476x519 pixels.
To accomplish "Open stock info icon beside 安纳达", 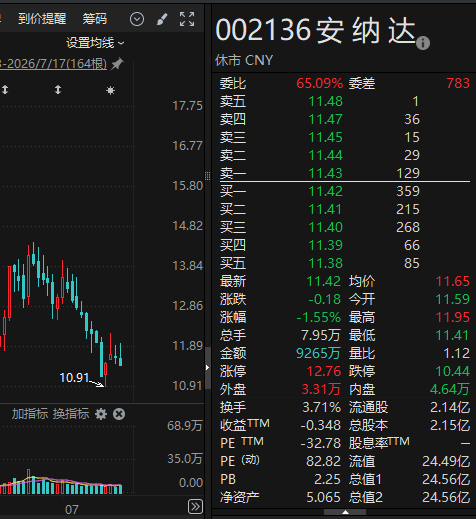I will [423, 43].
